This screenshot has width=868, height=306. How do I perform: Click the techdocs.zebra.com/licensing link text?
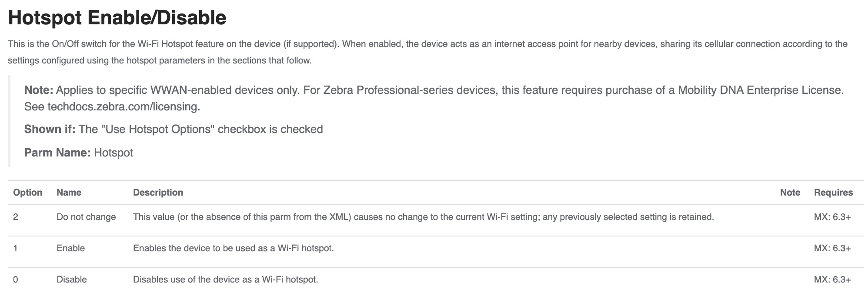point(123,107)
